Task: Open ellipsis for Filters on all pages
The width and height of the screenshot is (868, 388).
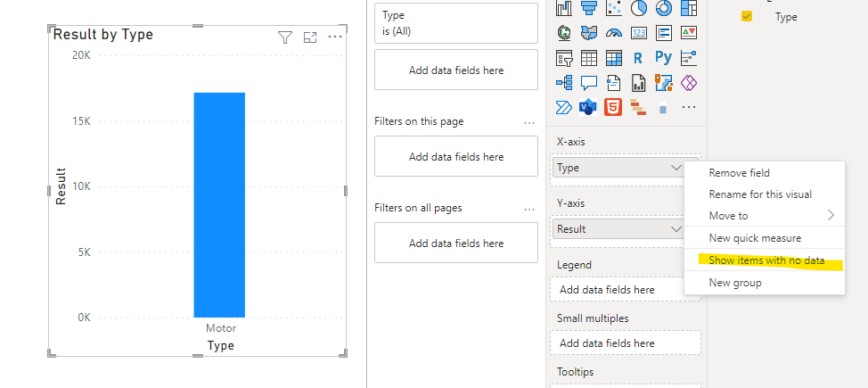Action: pyautogui.click(x=529, y=209)
